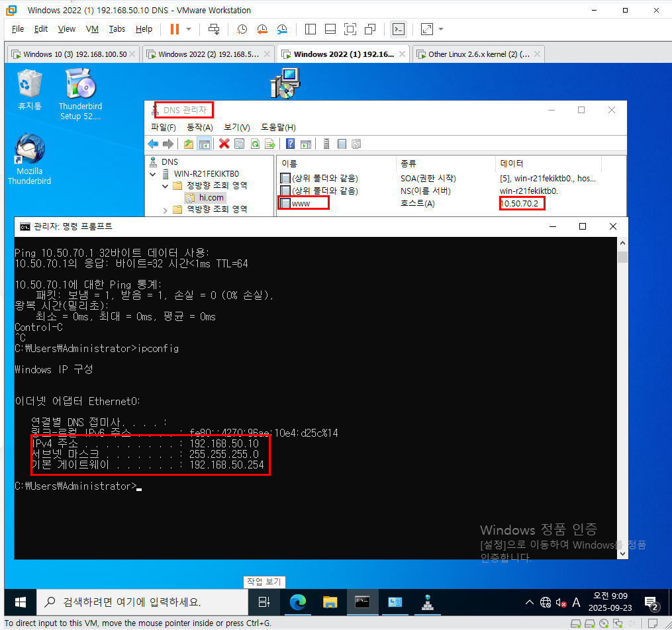The height and width of the screenshot is (630, 672).
Task: Expand the 역방향 조회 영역 folder
Action: point(166,210)
